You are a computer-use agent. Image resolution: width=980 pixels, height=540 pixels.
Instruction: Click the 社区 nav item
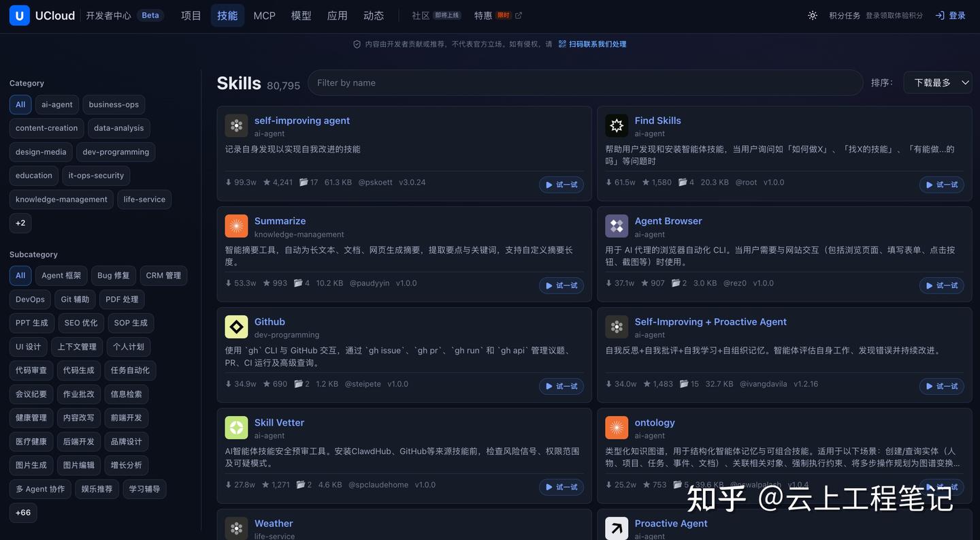click(x=421, y=16)
